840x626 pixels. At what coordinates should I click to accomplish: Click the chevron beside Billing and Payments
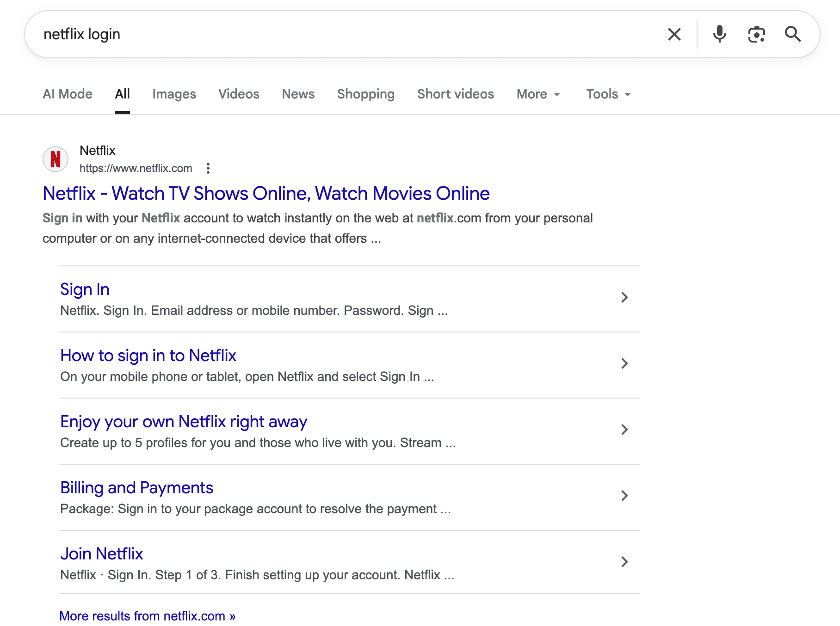pyautogui.click(x=625, y=496)
